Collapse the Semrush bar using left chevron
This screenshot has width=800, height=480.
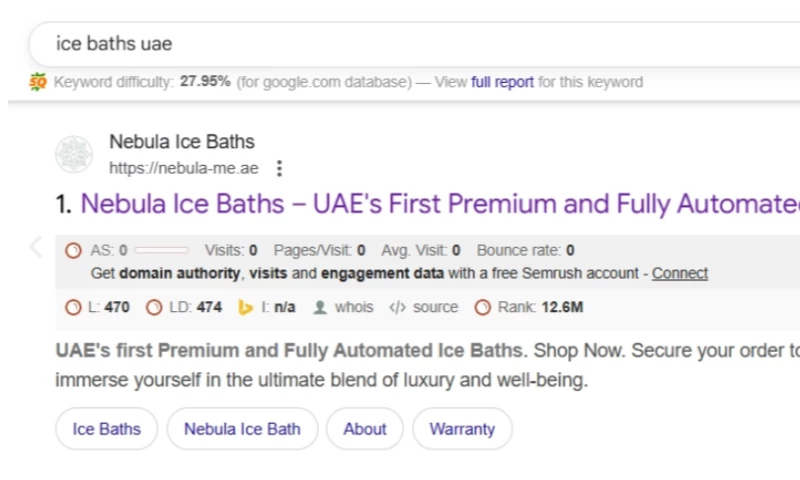click(35, 247)
